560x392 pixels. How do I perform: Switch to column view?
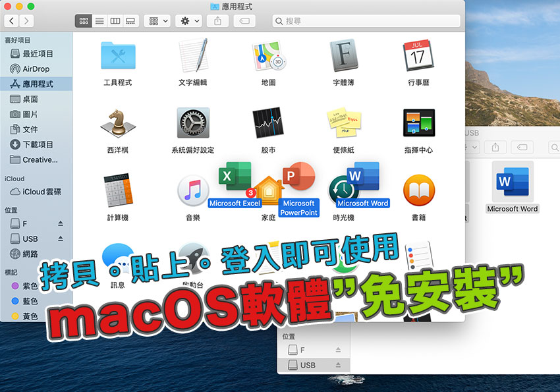pos(115,21)
